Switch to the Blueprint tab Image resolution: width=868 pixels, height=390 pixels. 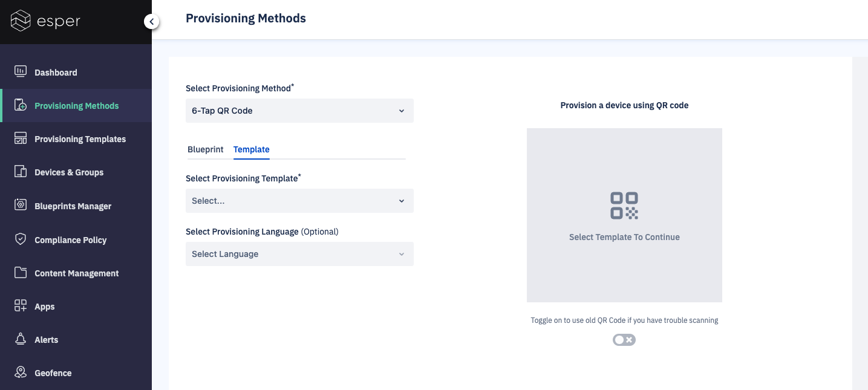206,149
